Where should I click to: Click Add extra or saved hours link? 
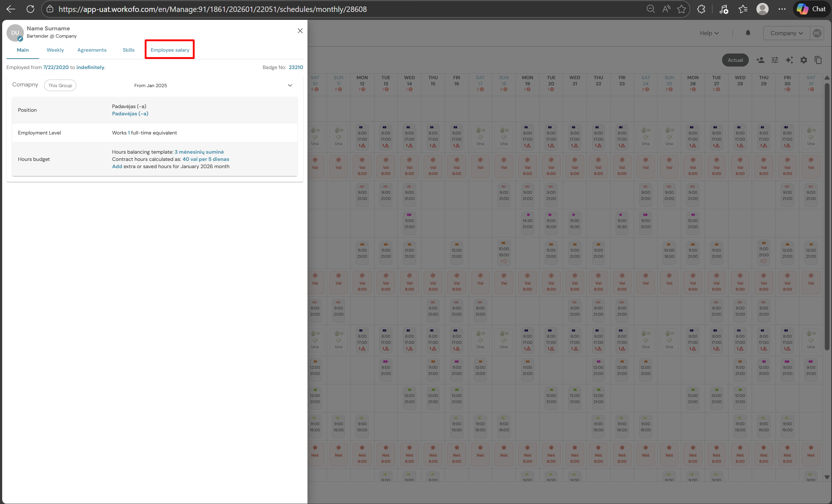coord(117,166)
